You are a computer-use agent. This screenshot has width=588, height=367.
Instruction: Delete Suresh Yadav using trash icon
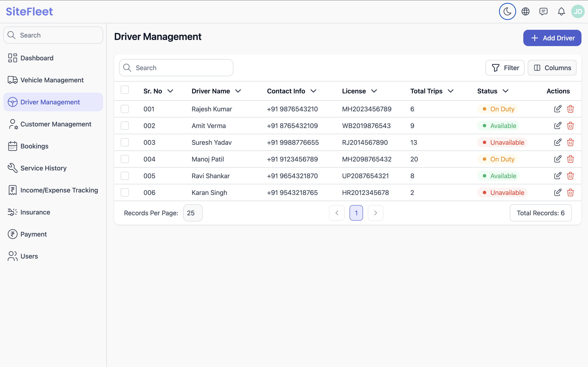(570, 143)
